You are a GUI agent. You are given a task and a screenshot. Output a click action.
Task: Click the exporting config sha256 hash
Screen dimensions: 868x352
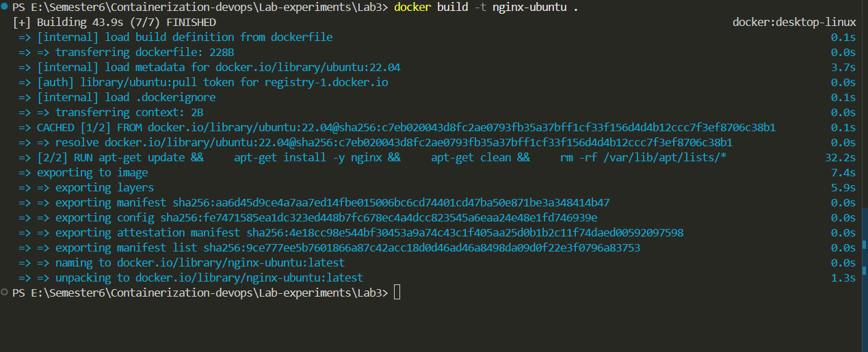point(379,217)
